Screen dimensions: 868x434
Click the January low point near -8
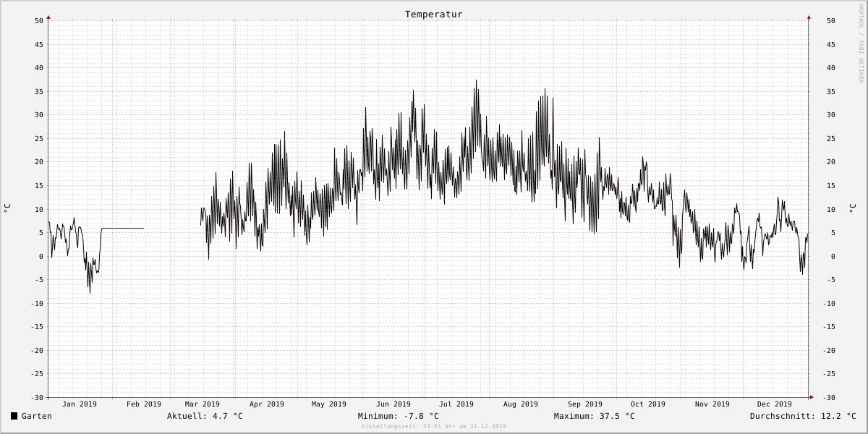(90, 292)
